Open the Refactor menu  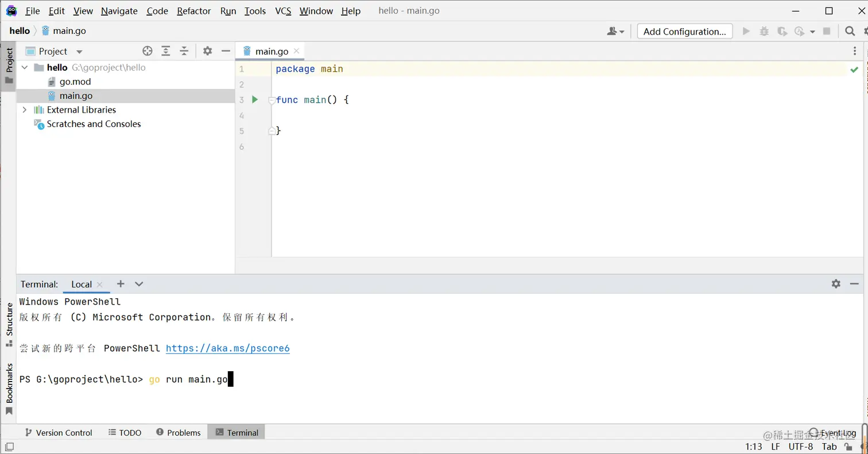click(x=194, y=11)
